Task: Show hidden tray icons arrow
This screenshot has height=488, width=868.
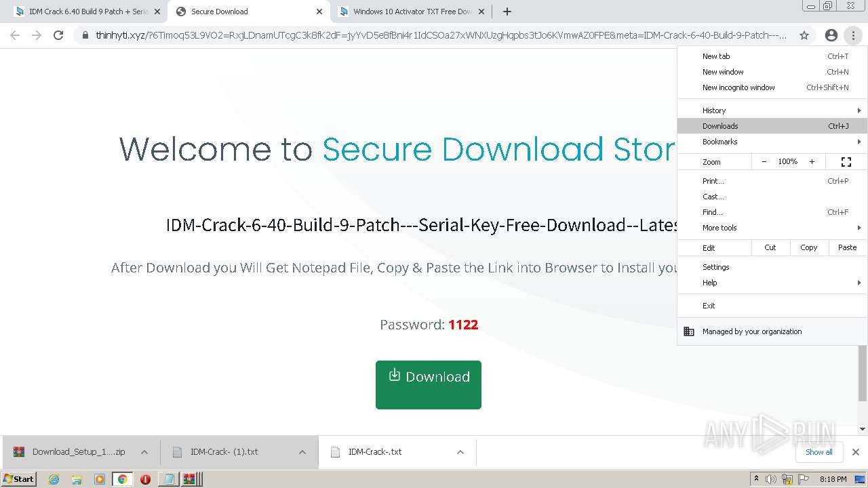Action: tap(756, 479)
